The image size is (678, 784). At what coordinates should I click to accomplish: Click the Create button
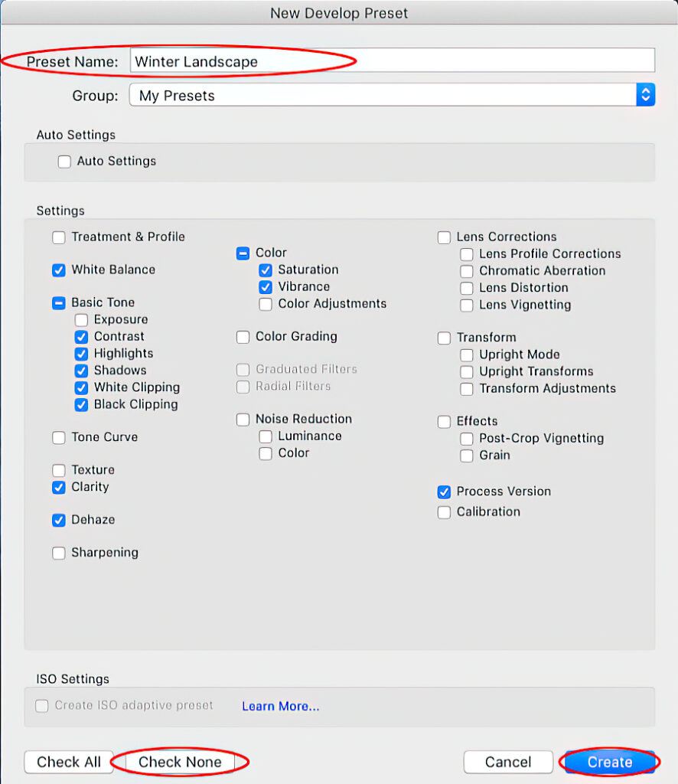coord(609,762)
